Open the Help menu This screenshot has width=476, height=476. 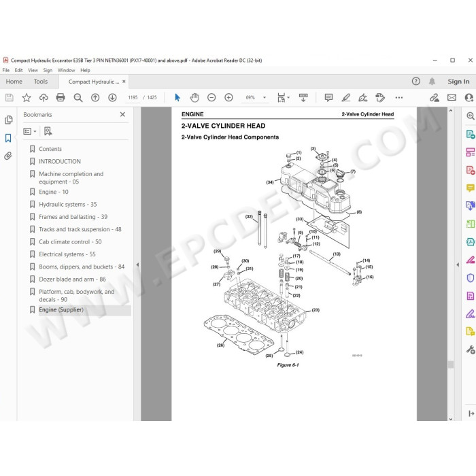[85, 70]
